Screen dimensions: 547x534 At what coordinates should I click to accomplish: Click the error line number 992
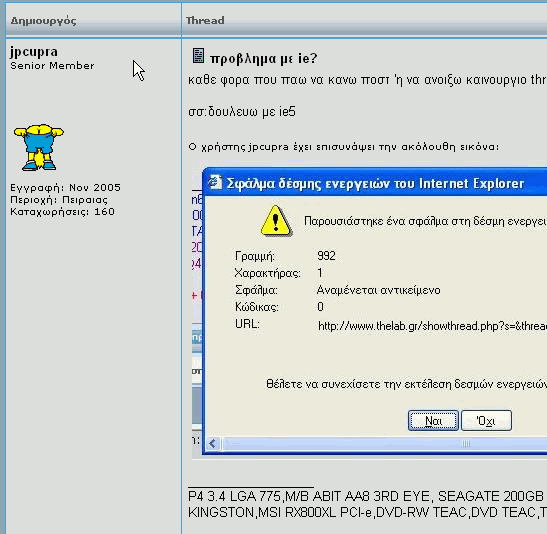(x=327, y=256)
